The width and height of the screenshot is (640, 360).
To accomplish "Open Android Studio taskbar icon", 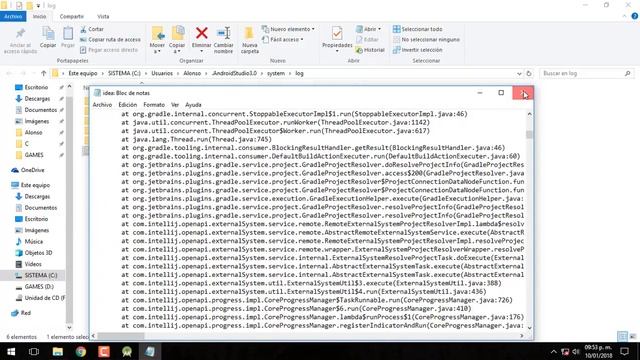I will 127,351.
